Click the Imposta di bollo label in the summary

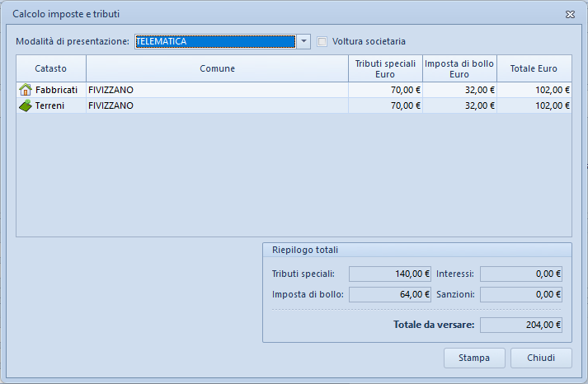[308, 294]
